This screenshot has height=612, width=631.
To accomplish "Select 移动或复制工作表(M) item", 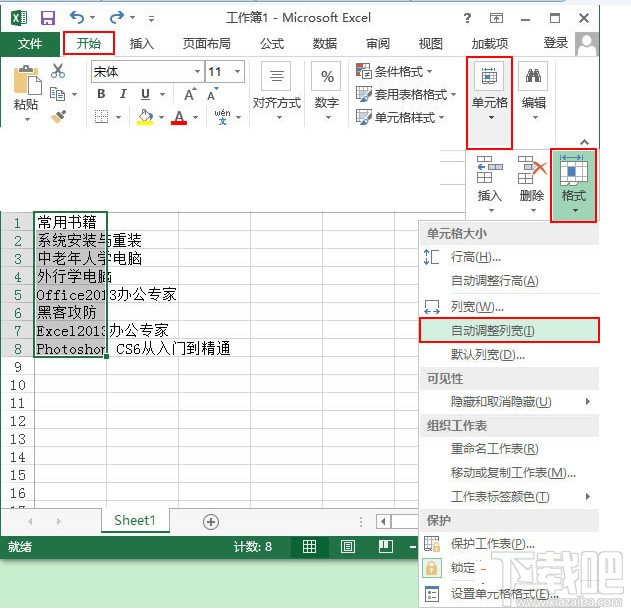I will 509,473.
